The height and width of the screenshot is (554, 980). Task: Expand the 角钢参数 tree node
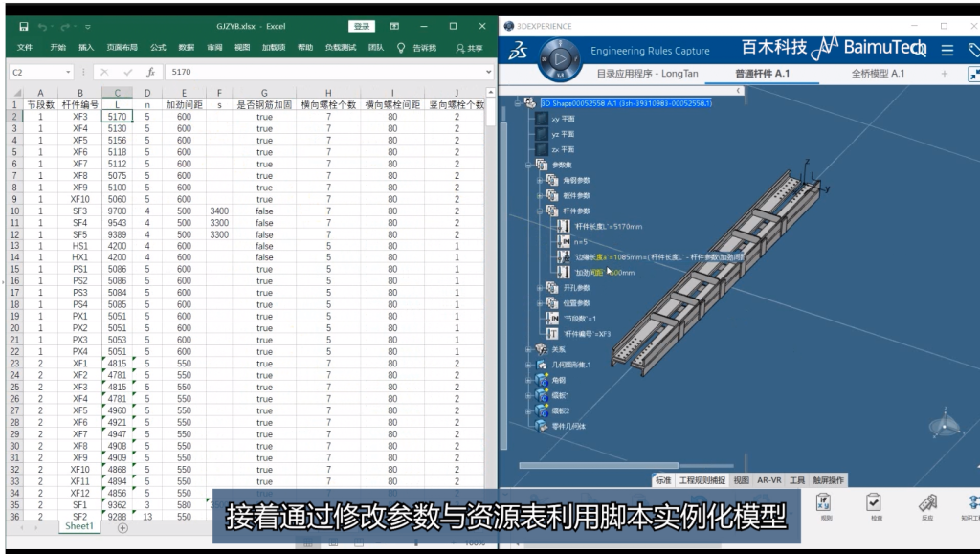(x=540, y=180)
